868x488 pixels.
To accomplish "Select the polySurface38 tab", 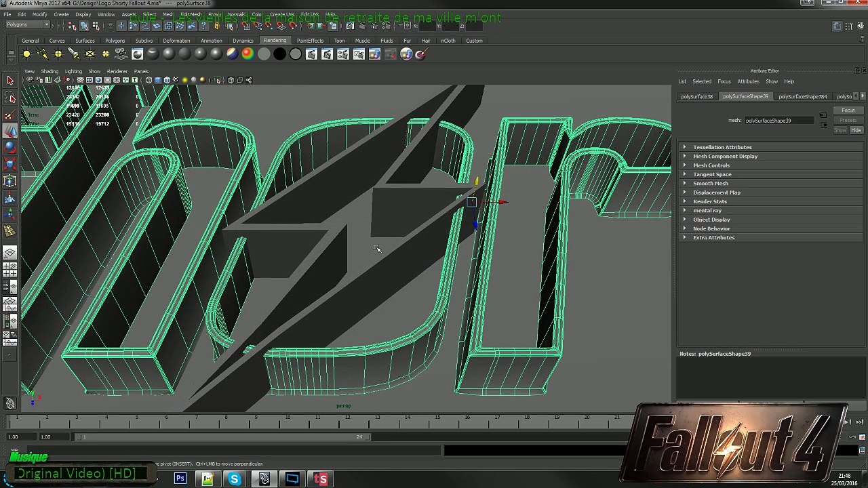I will coord(697,97).
